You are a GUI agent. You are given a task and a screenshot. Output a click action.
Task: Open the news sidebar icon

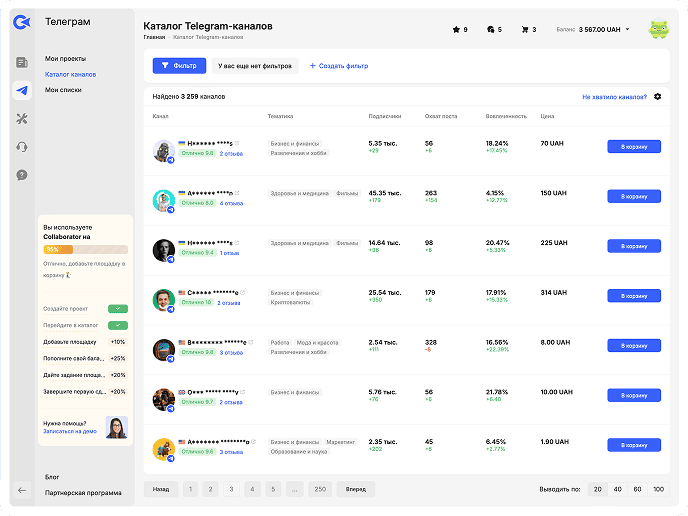point(22,63)
